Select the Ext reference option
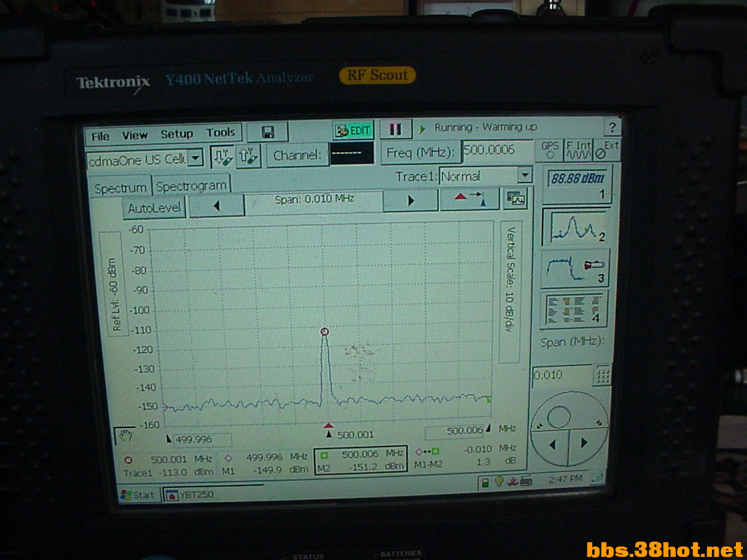The height and width of the screenshot is (560, 747). [607, 149]
